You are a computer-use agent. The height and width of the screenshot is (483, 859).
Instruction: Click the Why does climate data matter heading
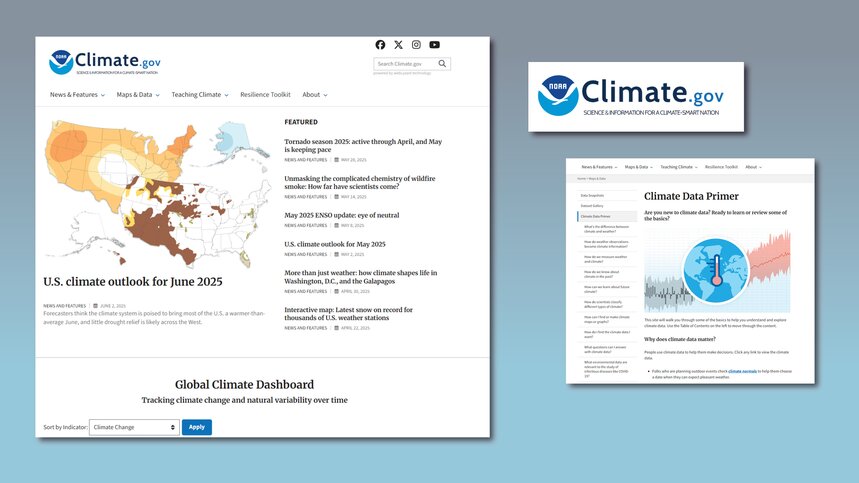tap(679, 340)
